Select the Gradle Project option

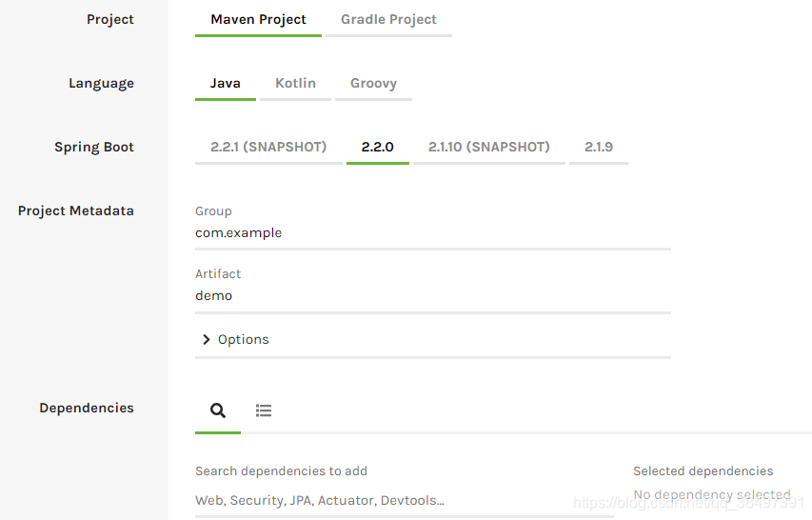(388, 20)
